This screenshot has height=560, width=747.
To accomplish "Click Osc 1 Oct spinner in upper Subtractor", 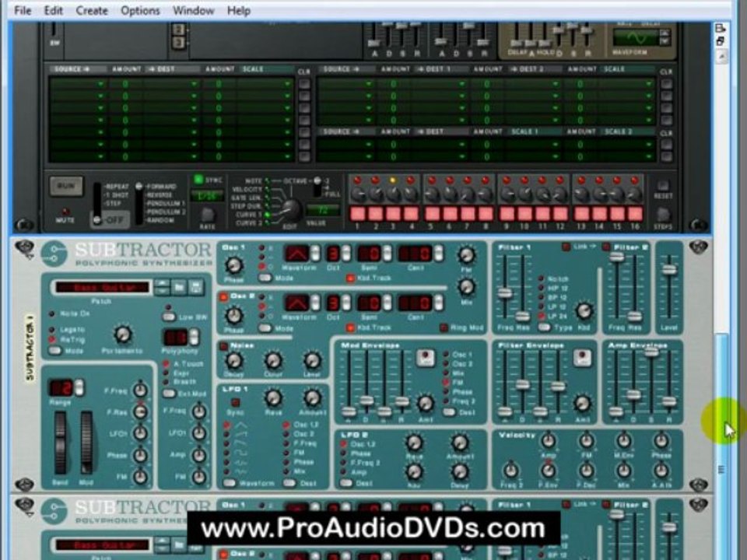I will (x=346, y=254).
